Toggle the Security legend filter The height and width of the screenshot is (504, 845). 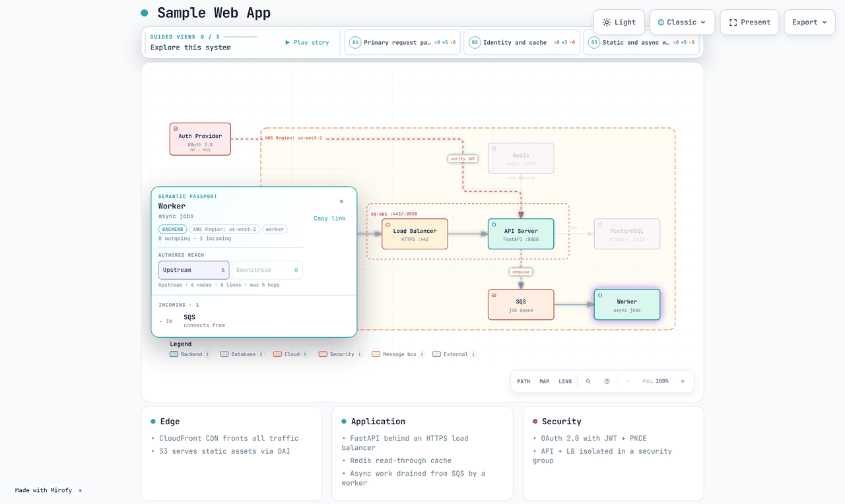(341, 354)
